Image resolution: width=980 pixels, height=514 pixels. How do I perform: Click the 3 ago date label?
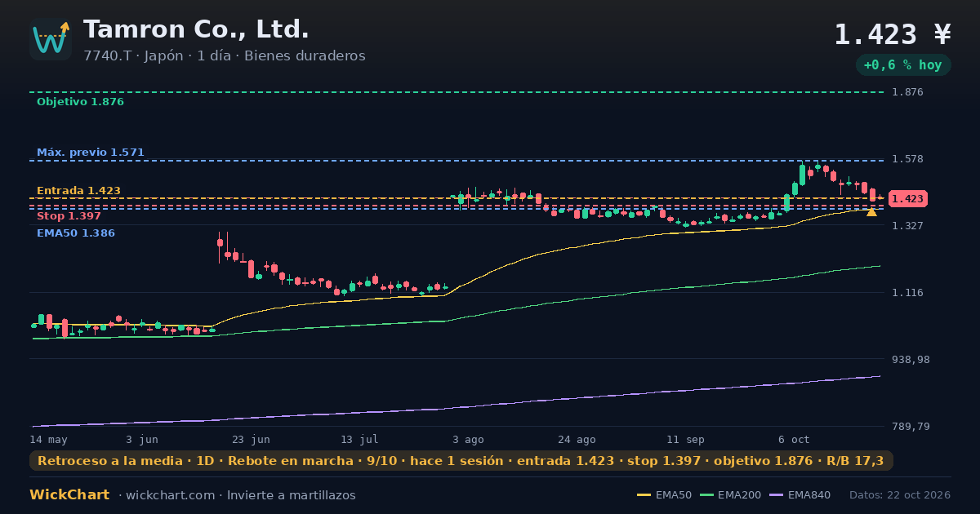pyautogui.click(x=468, y=440)
